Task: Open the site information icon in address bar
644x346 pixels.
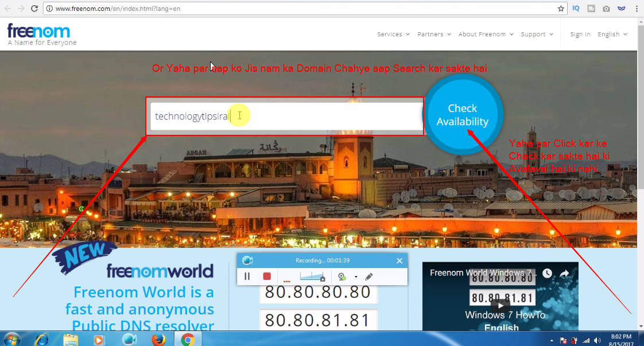Action: [x=49, y=9]
